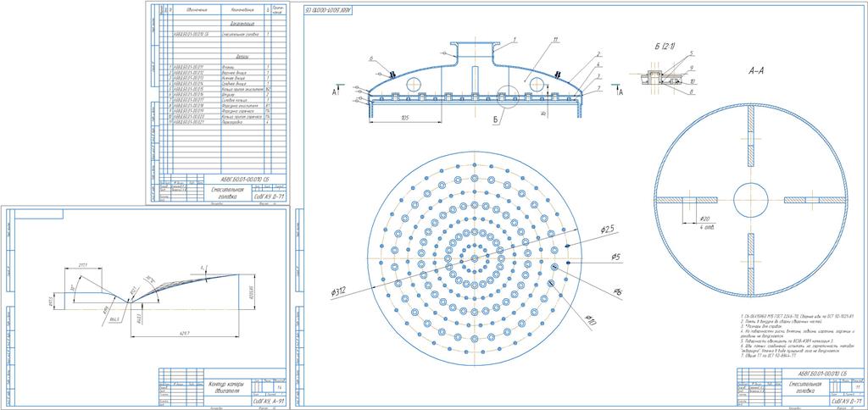Screen dimensions: 868x410
Task: Click 'СибГАУ А-91' in the contour drawing stamp
Action: pyautogui.click(x=269, y=402)
